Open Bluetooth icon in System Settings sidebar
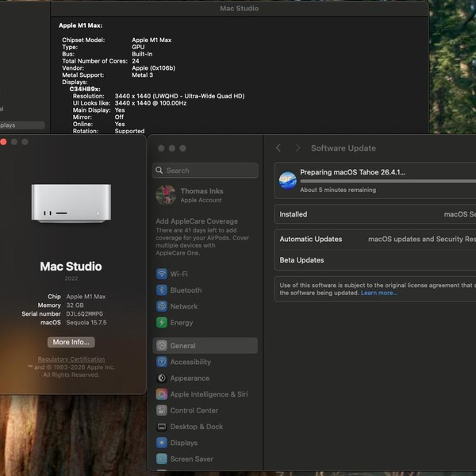Image resolution: width=476 pixels, height=476 pixels. (x=162, y=290)
